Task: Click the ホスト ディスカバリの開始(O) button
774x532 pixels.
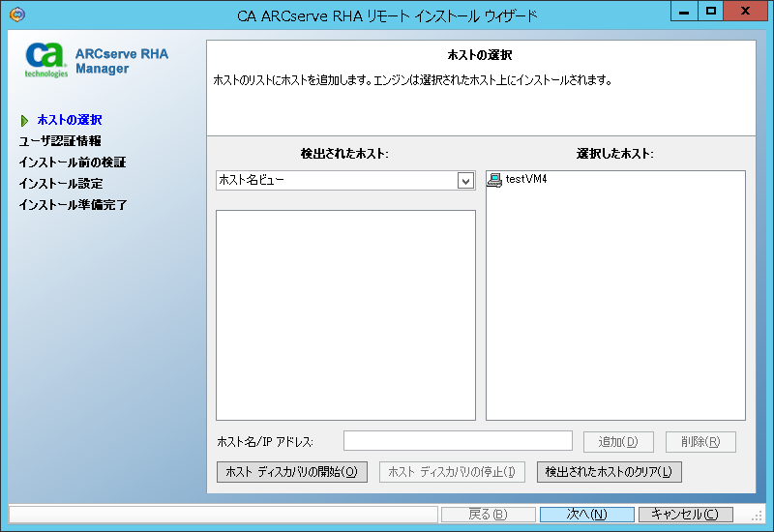Action: 292,472
